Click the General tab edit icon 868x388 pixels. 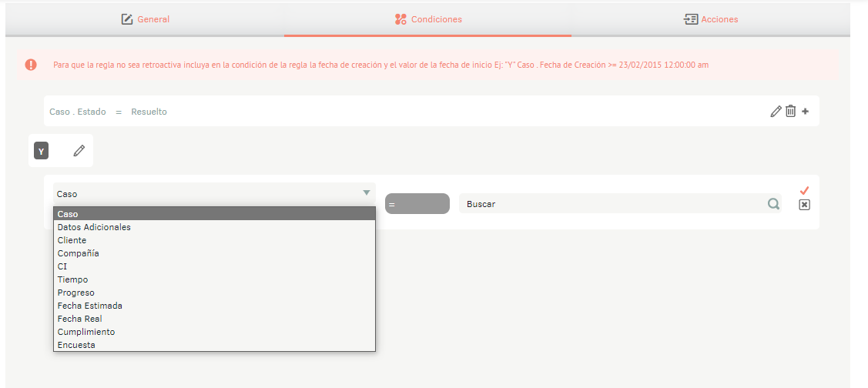click(127, 19)
